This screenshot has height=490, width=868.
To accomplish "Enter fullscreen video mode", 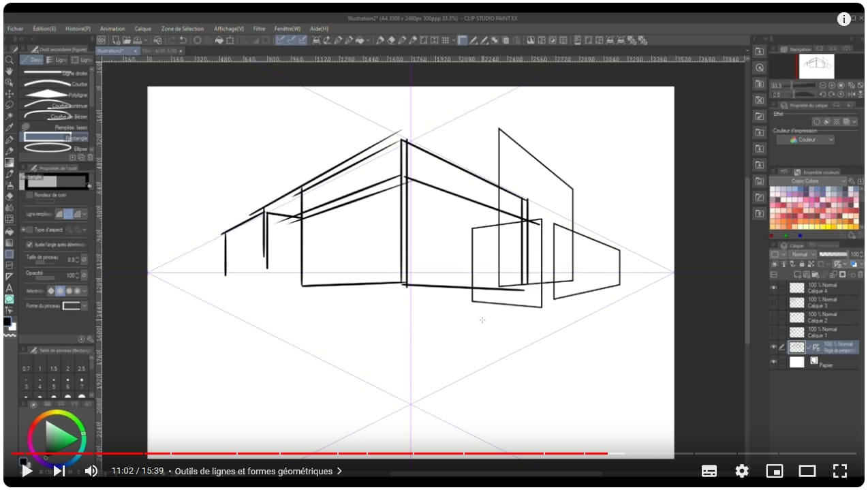I will [x=840, y=471].
